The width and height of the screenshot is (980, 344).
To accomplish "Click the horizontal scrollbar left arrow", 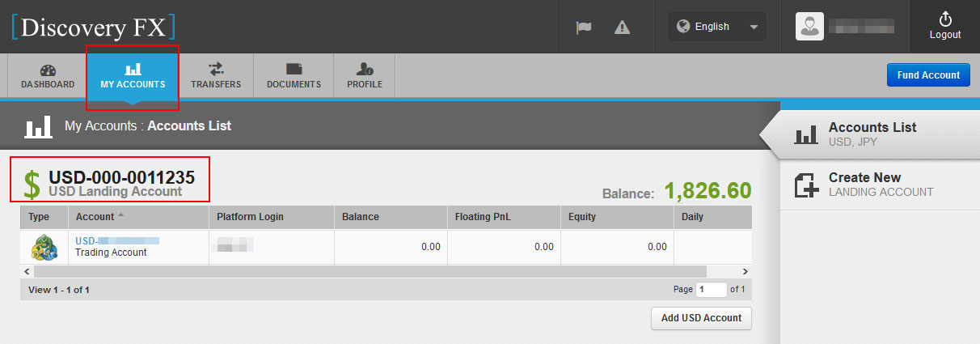I will pos(27,272).
